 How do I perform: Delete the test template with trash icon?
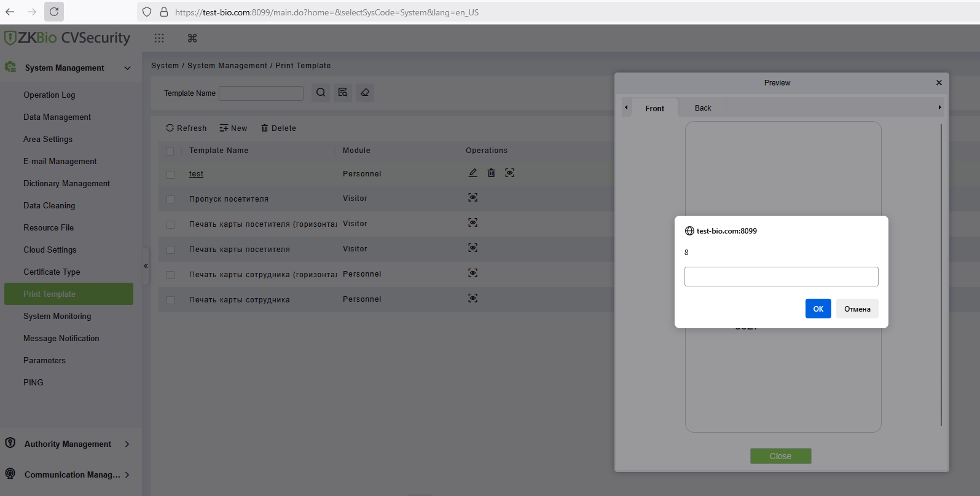pos(491,173)
